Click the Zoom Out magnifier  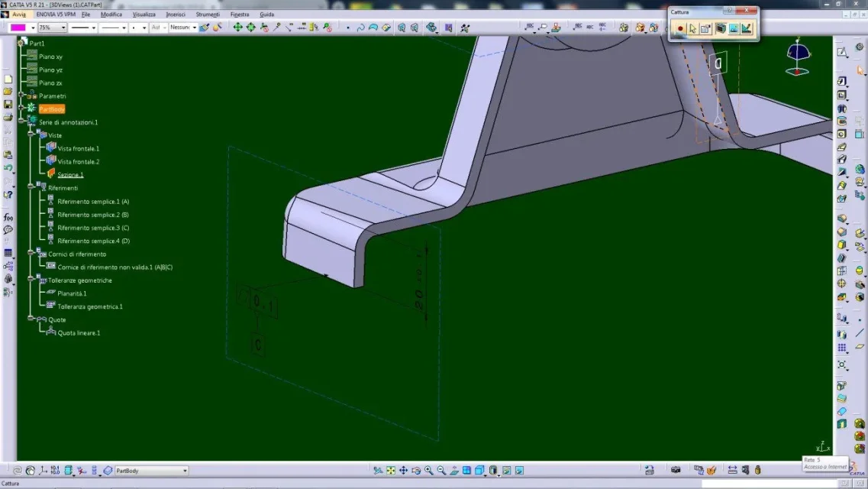tap(442, 470)
